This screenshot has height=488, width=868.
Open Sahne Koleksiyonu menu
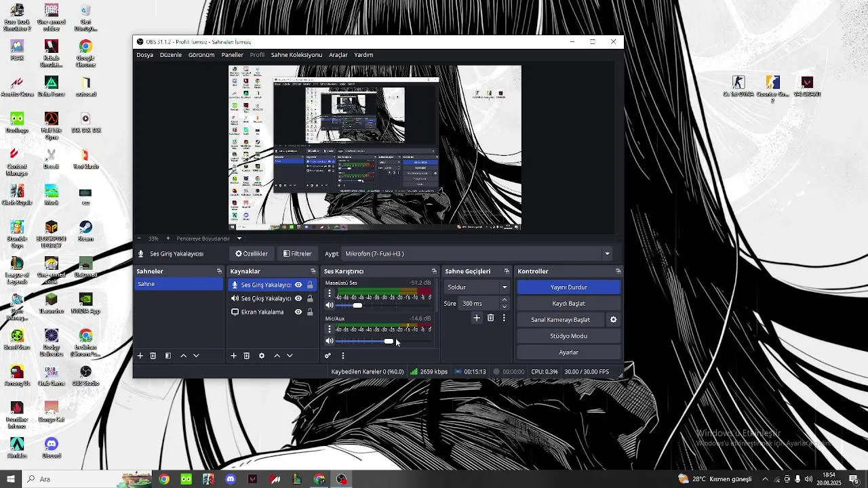pos(296,55)
